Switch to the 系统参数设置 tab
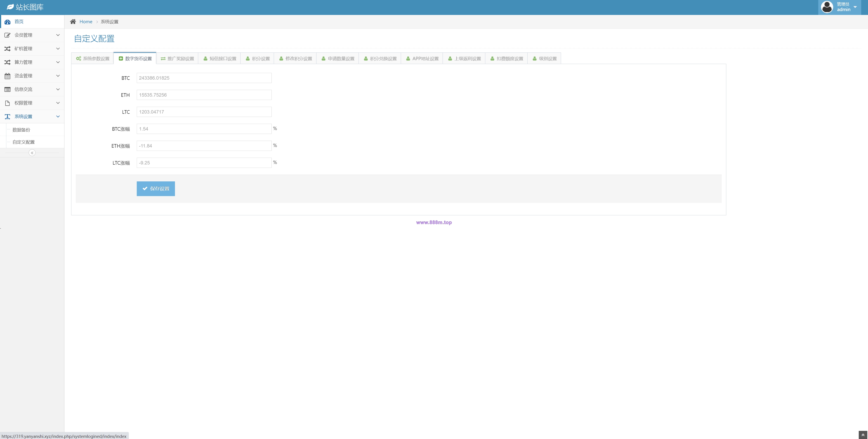The width and height of the screenshot is (868, 439). click(93, 58)
